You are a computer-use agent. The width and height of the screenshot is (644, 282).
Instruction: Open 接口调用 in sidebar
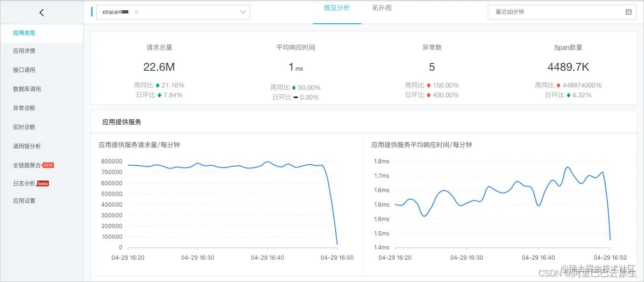coord(24,70)
